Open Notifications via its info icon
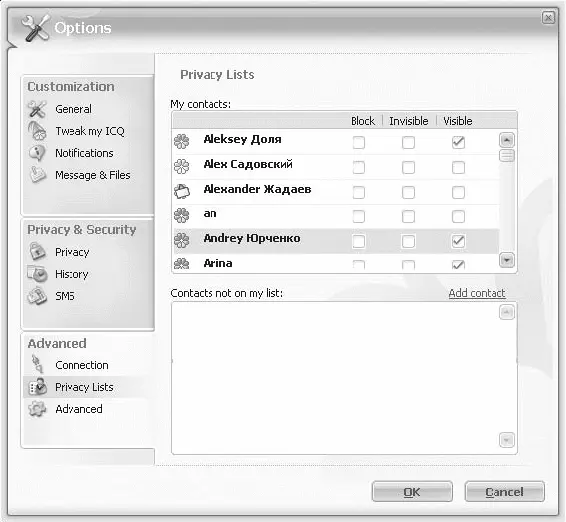Image resolution: width=566 pixels, height=522 pixels. pyautogui.click(x=37, y=153)
